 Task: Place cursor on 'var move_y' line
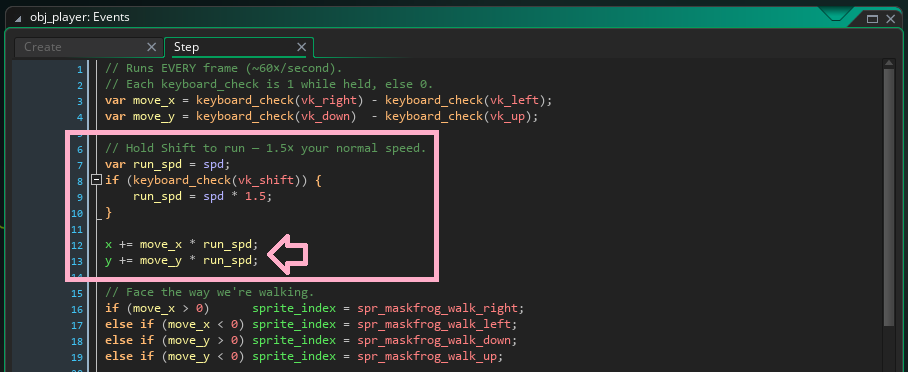point(322,116)
